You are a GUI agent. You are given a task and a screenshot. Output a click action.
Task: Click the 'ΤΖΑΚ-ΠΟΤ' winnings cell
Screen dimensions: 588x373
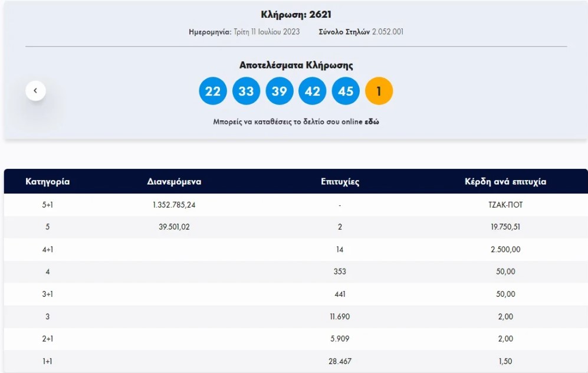point(505,205)
